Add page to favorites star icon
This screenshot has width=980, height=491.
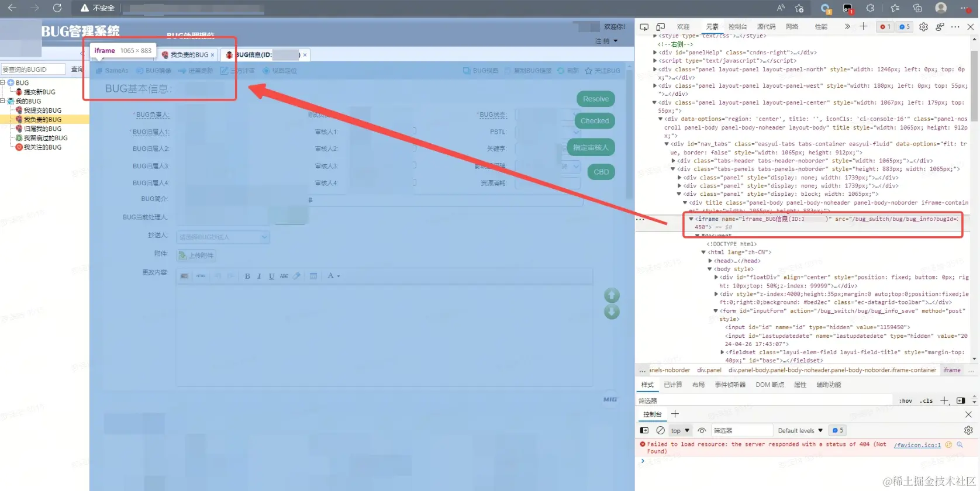coord(799,8)
